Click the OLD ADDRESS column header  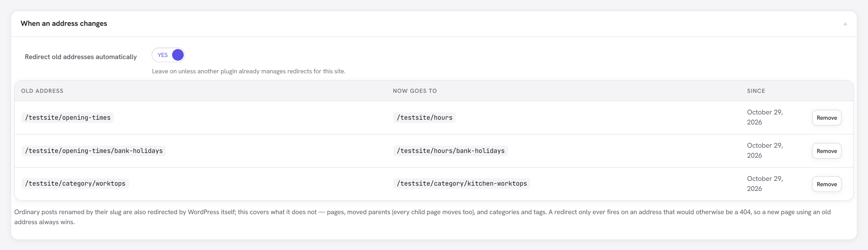pos(42,91)
